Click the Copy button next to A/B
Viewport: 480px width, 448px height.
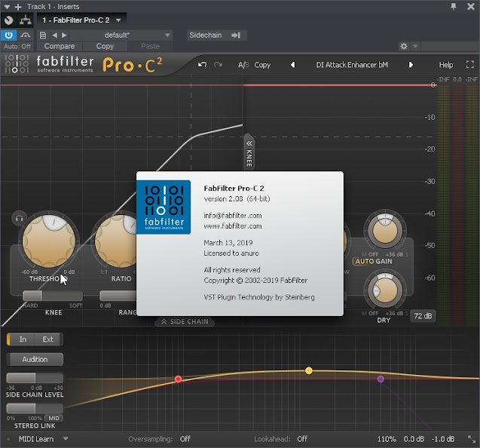point(262,65)
